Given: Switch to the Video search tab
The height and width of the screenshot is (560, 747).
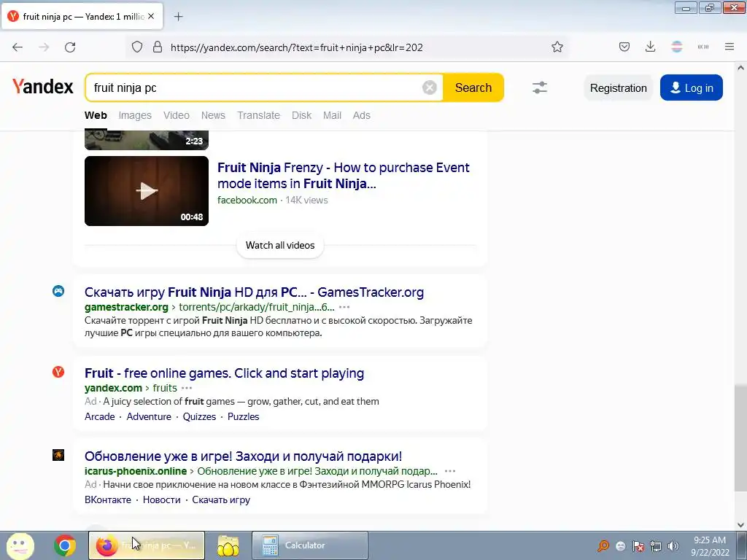Looking at the screenshot, I should point(177,115).
